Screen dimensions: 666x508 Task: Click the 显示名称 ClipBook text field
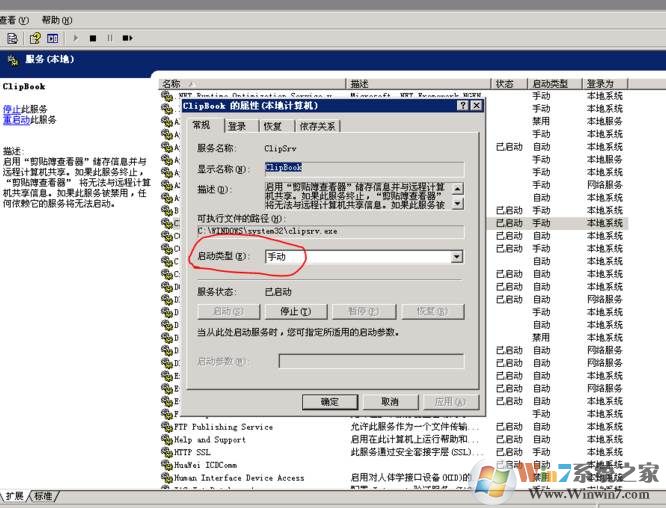(363, 169)
